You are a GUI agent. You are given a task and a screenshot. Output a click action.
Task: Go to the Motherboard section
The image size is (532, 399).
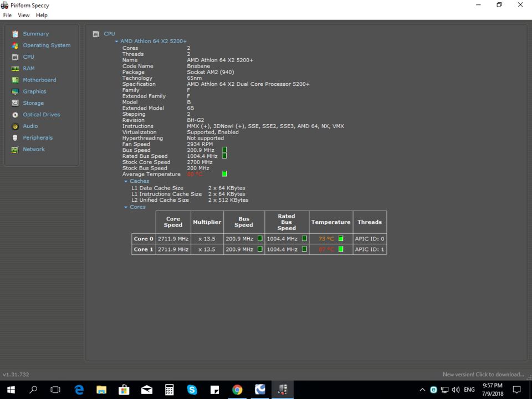click(x=40, y=80)
